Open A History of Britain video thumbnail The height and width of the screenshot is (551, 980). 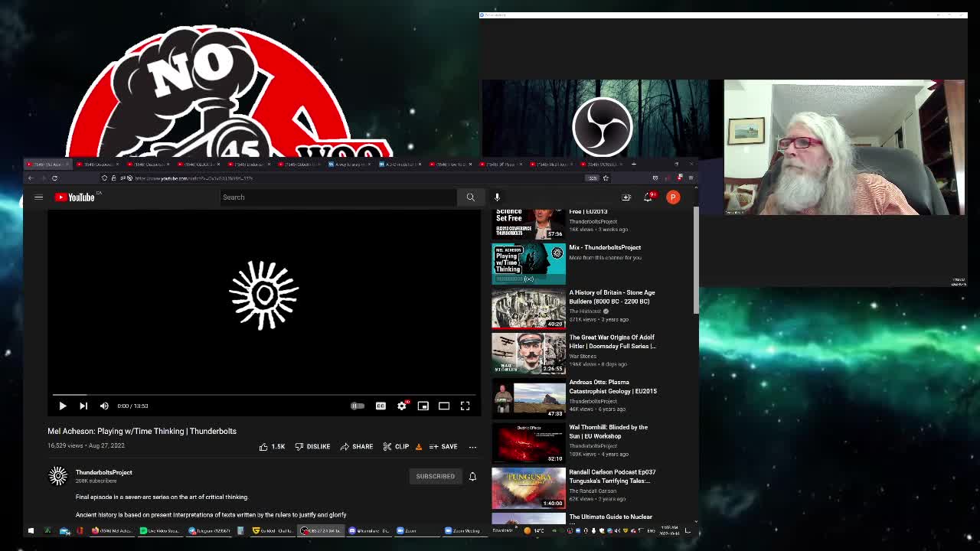point(528,308)
